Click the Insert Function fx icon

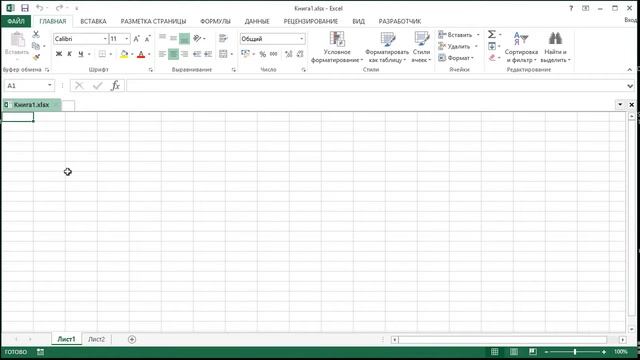point(116,85)
